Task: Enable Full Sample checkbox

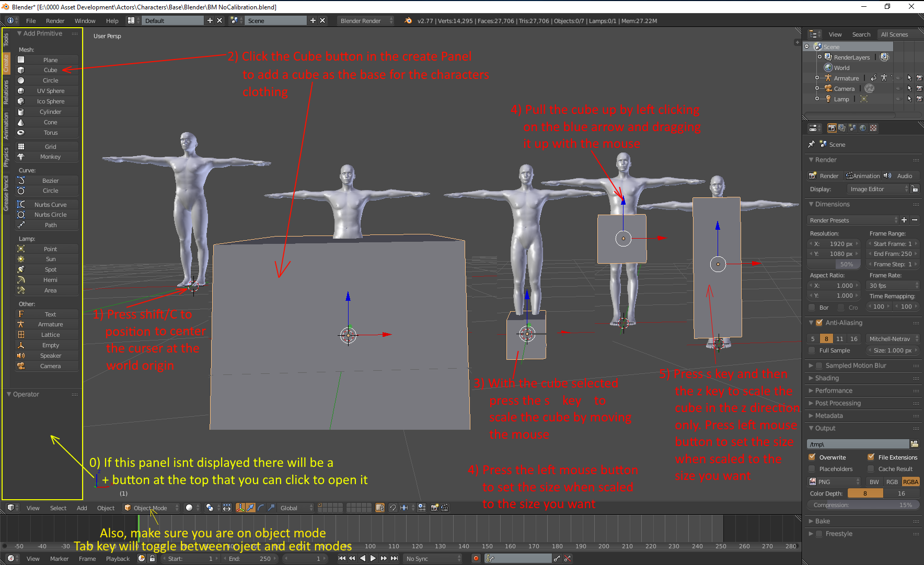Action: pos(812,350)
